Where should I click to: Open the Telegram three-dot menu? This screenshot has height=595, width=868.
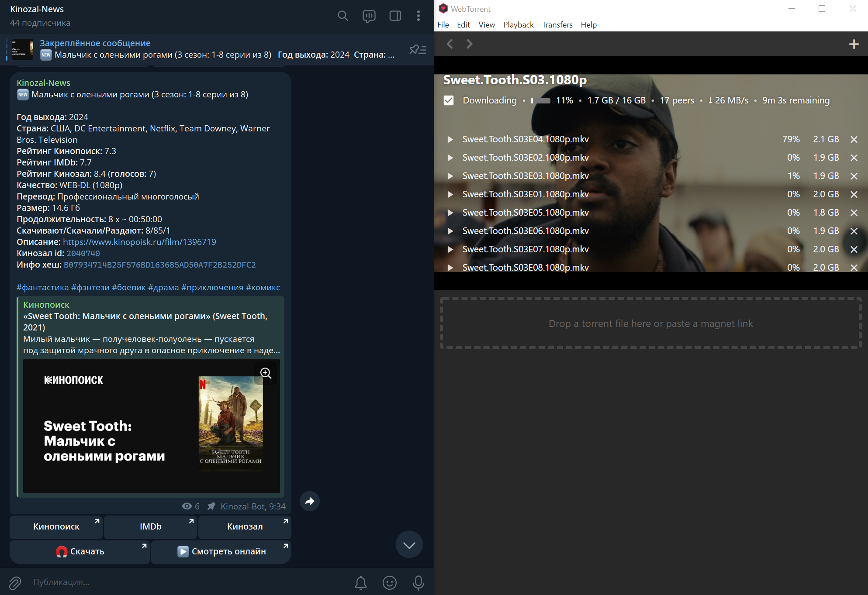[x=418, y=16]
